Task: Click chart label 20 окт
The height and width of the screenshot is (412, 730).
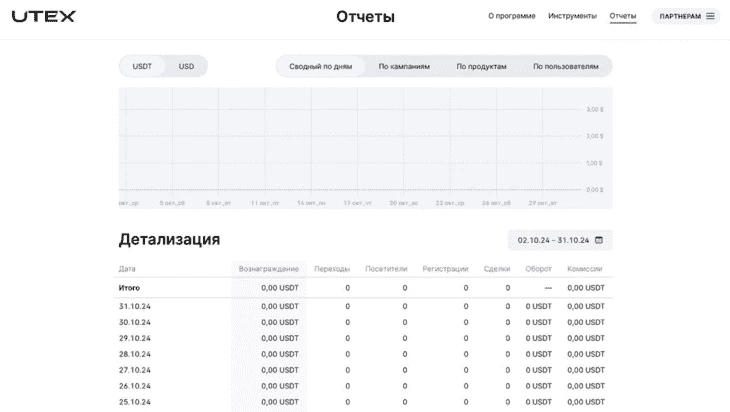Action: click(x=404, y=203)
